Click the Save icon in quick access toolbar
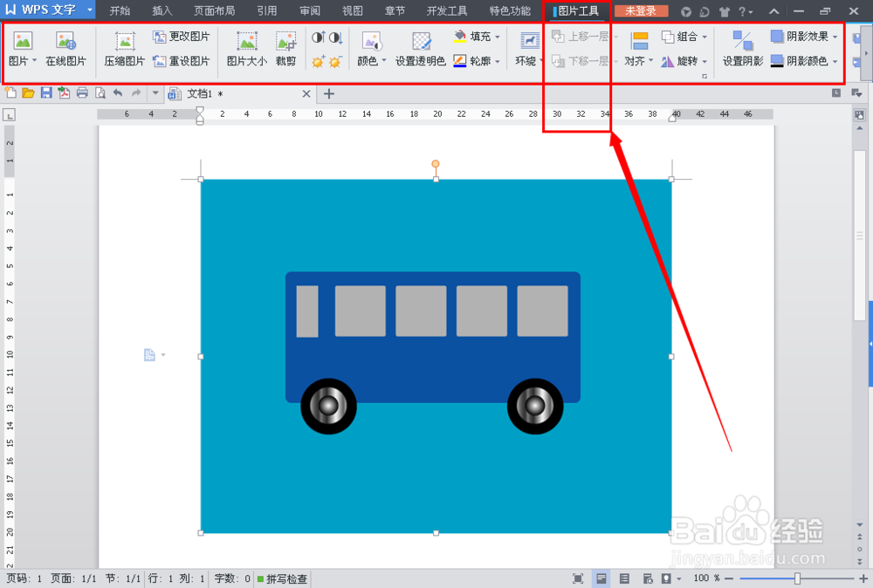Image resolution: width=873 pixels, height=588 pixels. (45, 93)
